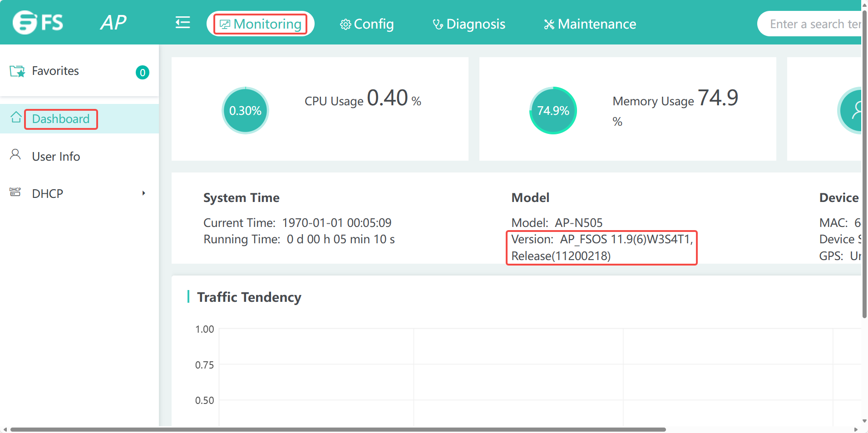The height and width of the screenshot is (433, 868).
Task: Open the Diagnosis tab
Action: [x=469, y=24]
